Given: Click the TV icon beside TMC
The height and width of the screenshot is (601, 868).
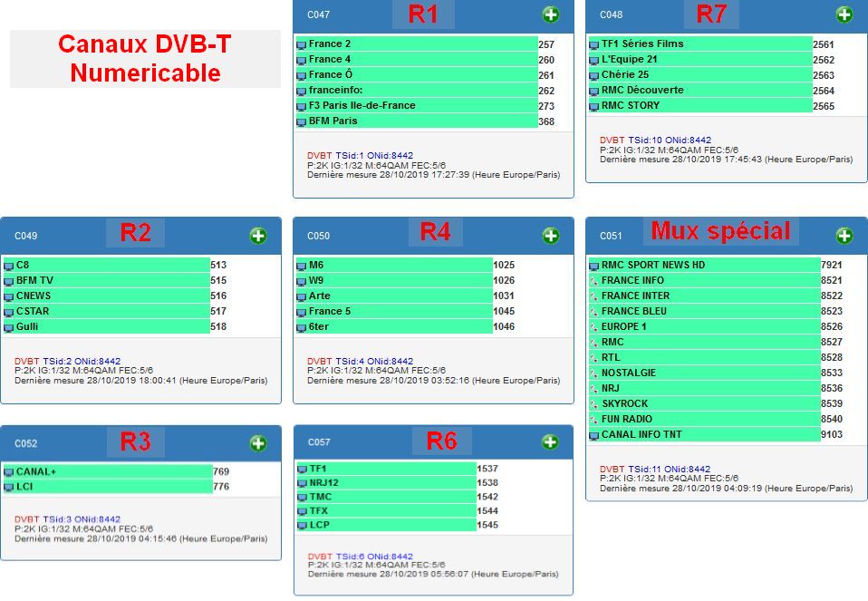Looking at the screenshot, I should tap(302, 498).
